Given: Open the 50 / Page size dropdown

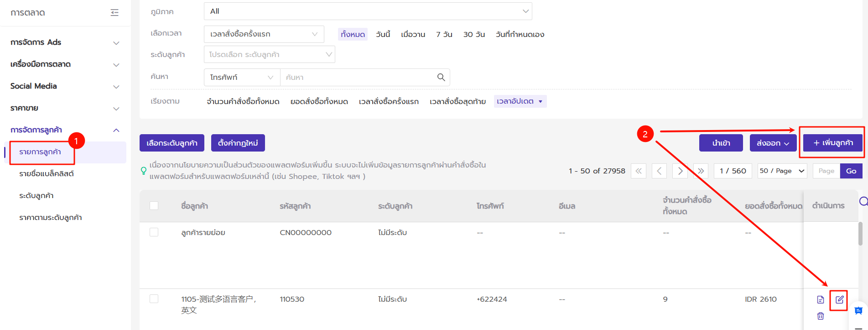Looking at the screenshot, I should click(x=782, y=171).
